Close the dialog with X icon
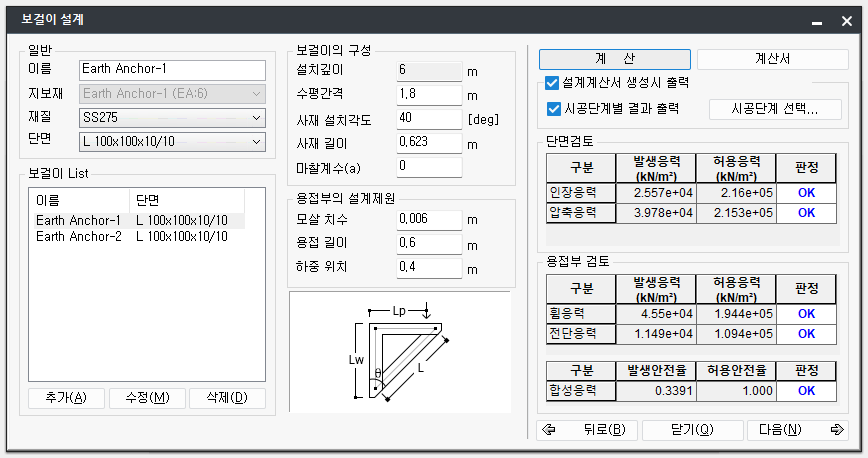Screen dimensions: 868x458 click(x=846, y=21)
